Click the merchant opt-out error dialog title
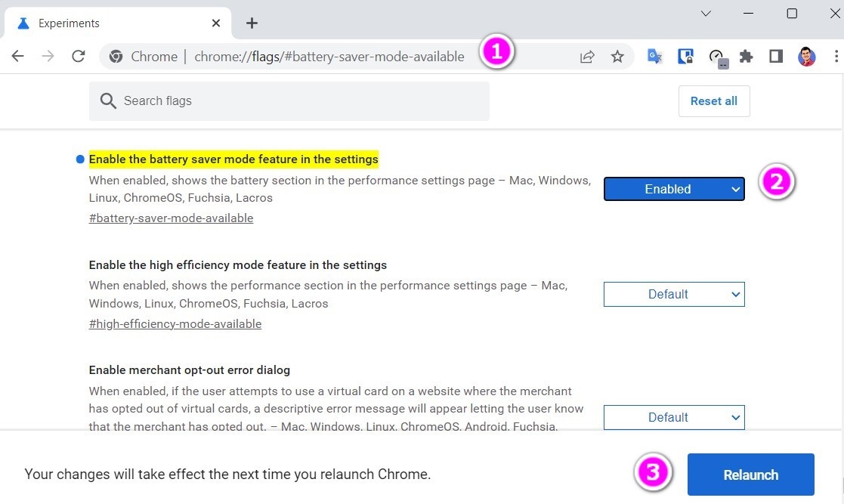Screen dimensions: 844x504 [x=190, y=370]
